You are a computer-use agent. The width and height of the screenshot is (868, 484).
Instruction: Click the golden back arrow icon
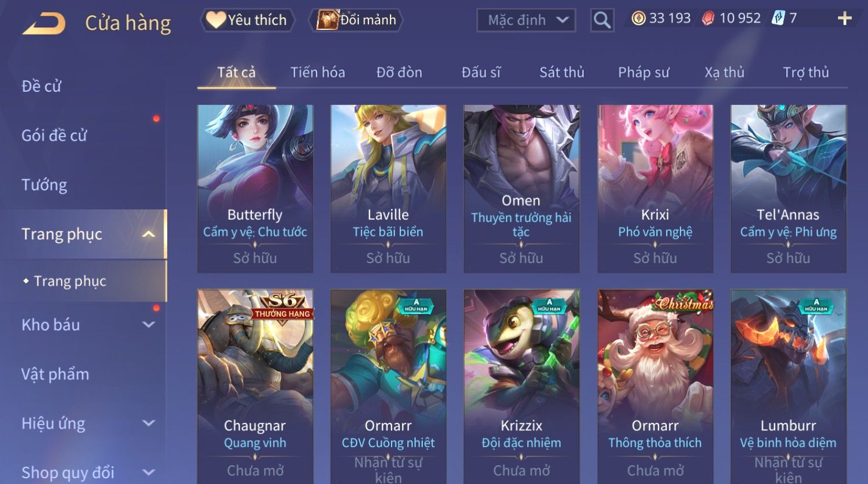(44, 23)
